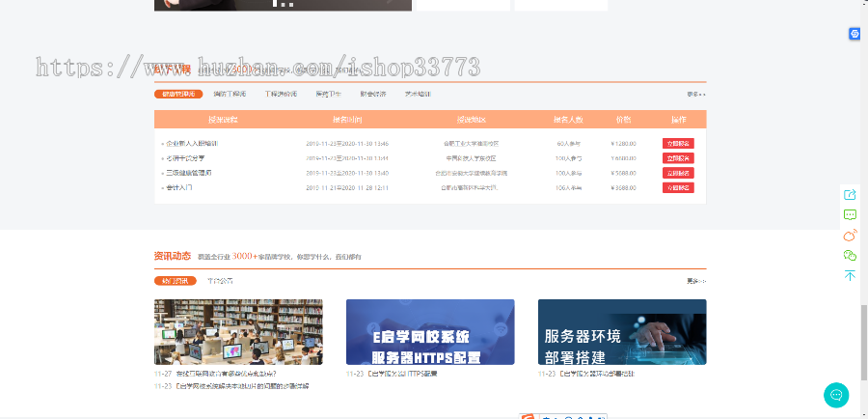Open the 更多 link in courses section
The image size is (868, 419).
[x=696, y=95]
